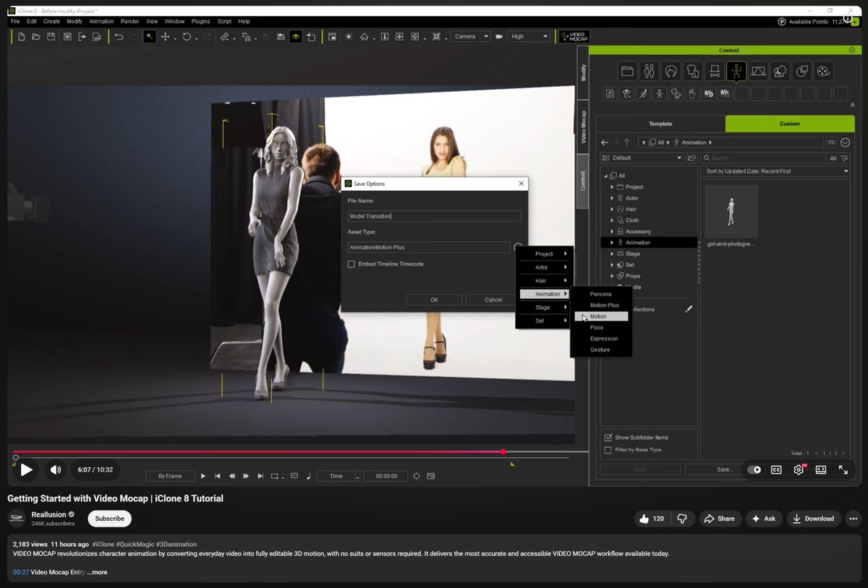
Task: Toggle YouTube autoplay switch
Action: pos(754,469)
